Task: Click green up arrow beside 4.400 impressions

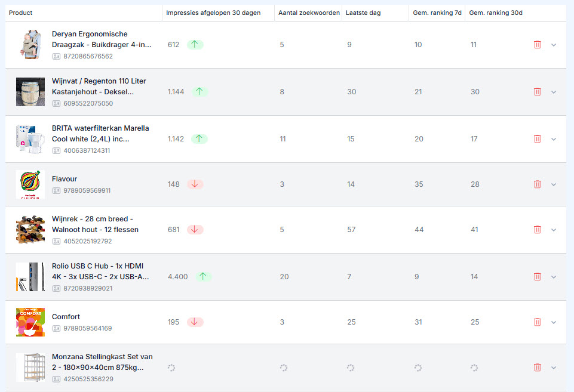Action: point(203,277)
